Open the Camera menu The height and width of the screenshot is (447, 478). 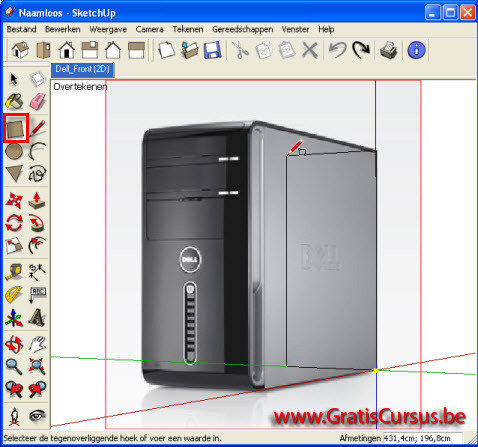(x=149, y=29)
